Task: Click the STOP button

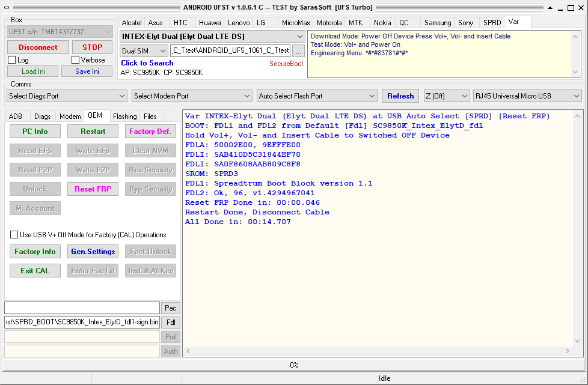Action: [92, 47]
